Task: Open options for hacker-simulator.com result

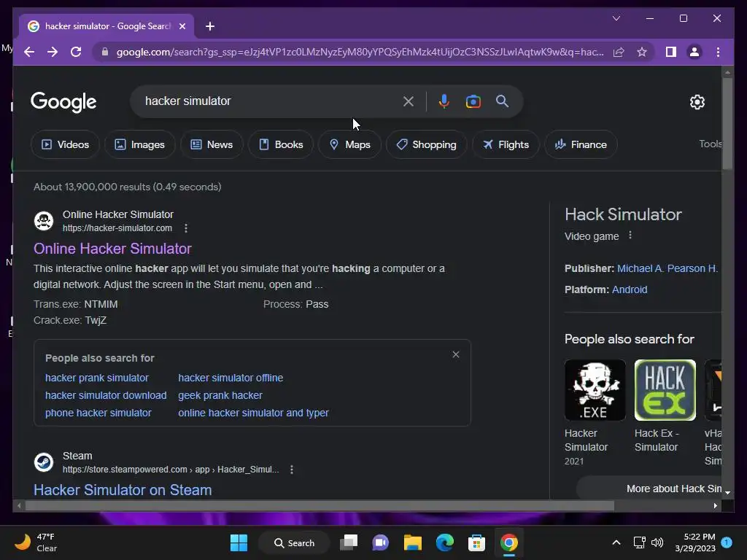Action: point(186,228)
